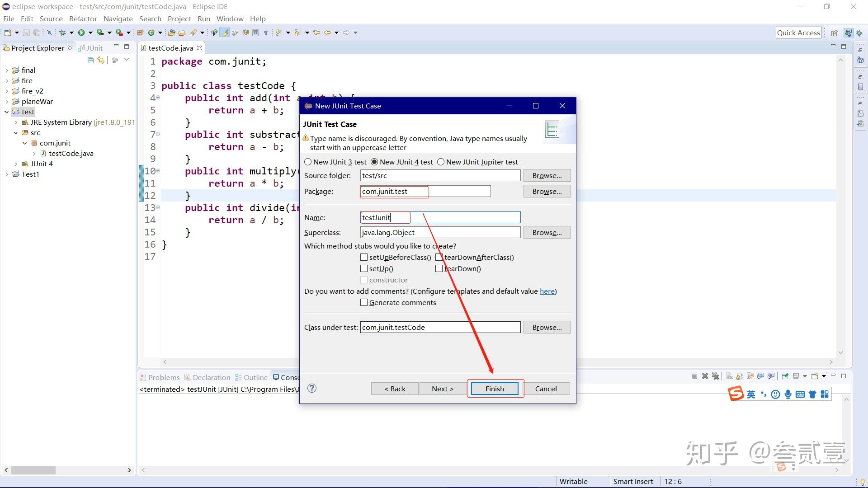
Task: Click the New file toolbar icon
Action: tap(8, 33)
